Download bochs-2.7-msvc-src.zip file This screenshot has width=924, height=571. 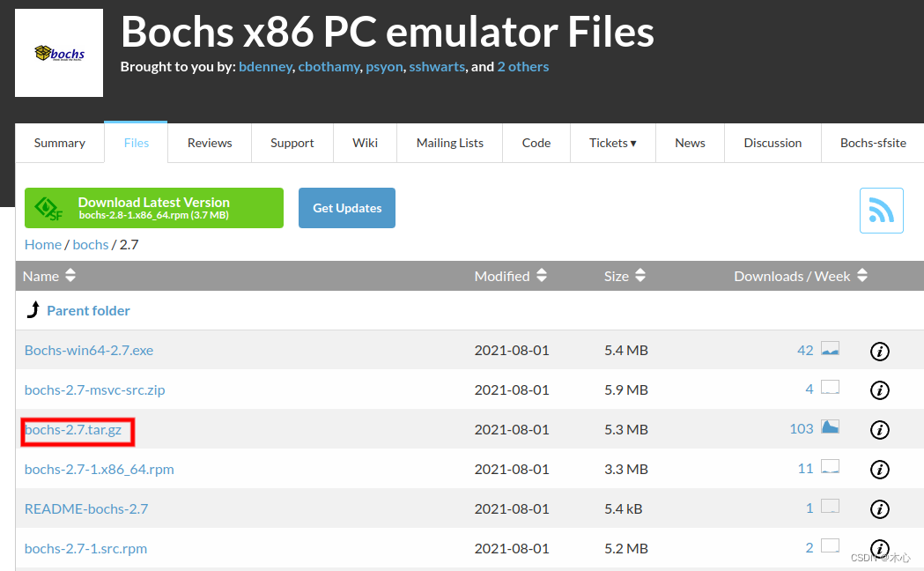[95, 389]
